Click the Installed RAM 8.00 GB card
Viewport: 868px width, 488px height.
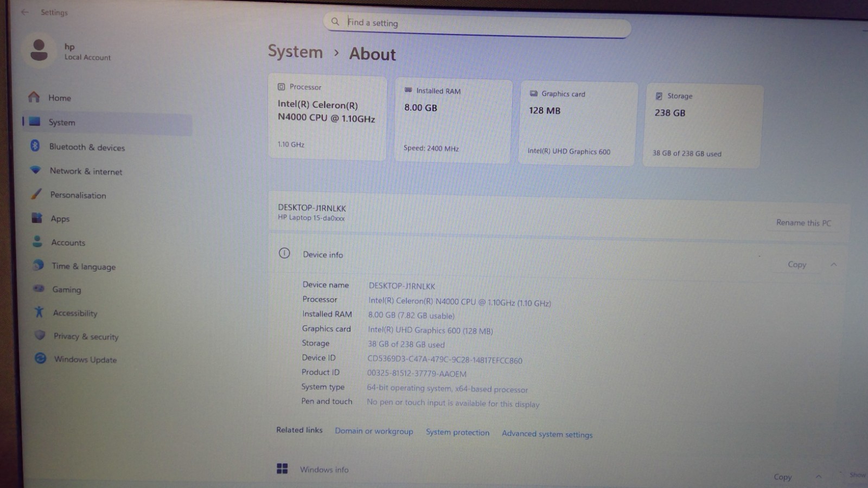coord(453,120)
